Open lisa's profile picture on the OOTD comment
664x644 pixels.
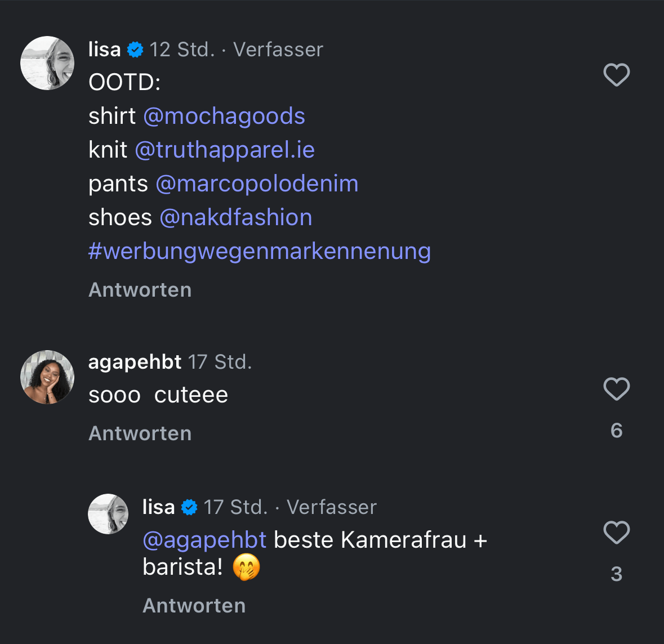[x=47, y=63]
